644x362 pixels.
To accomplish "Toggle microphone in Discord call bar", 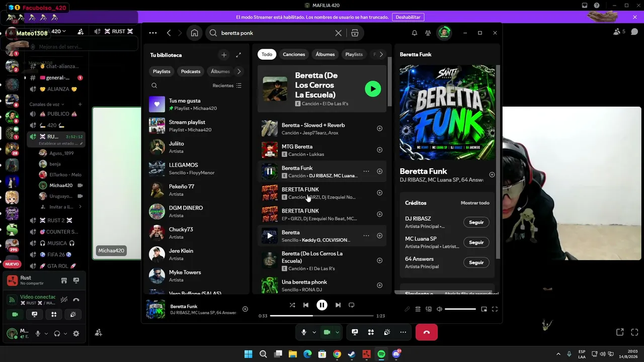I will (x=304, y=332).
